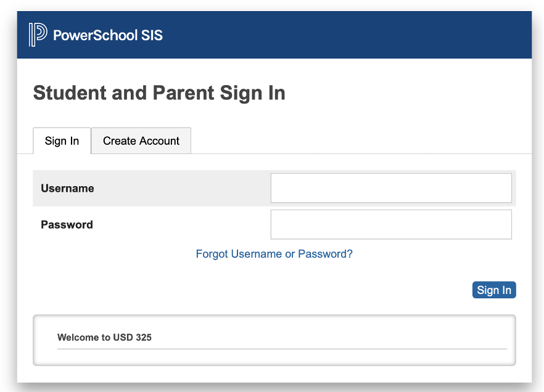
Task: Select the Sign In tab
Action: [62, 141]
